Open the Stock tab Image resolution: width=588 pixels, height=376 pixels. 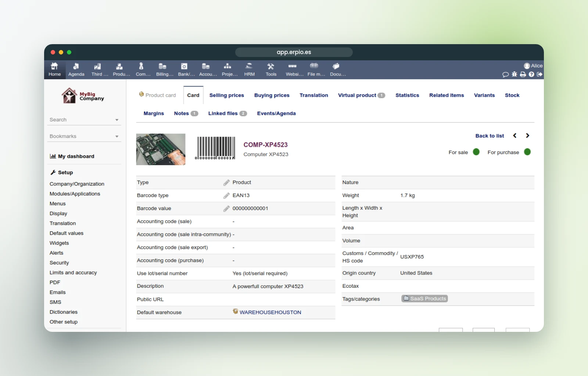click(512, 95)
